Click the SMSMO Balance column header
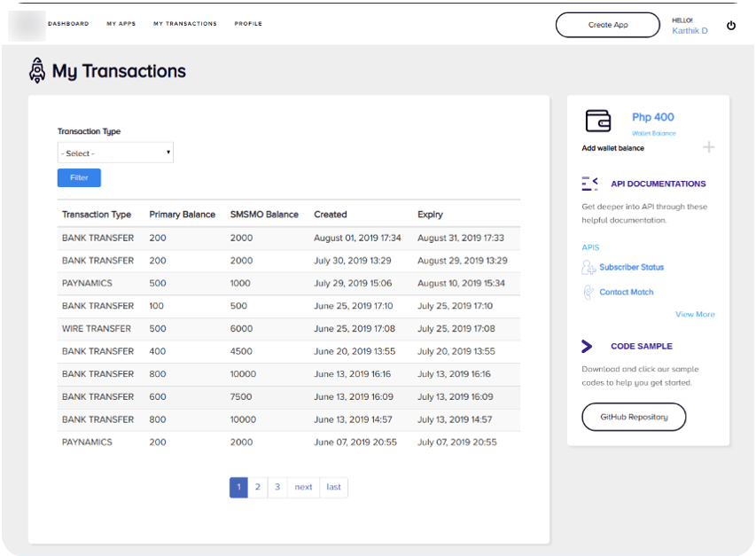Viewport: 756px width, 556px height. pyautogui.click(x=264, y=215)
